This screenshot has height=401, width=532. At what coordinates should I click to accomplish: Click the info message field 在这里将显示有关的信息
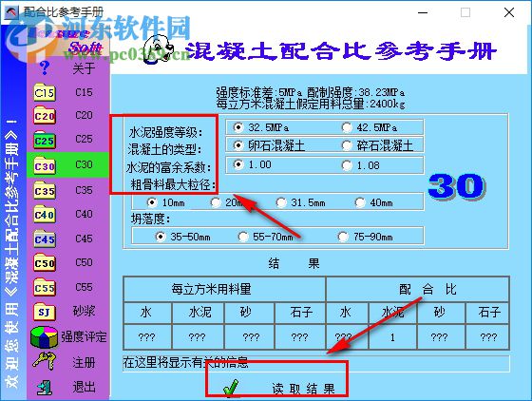(315, 363)
